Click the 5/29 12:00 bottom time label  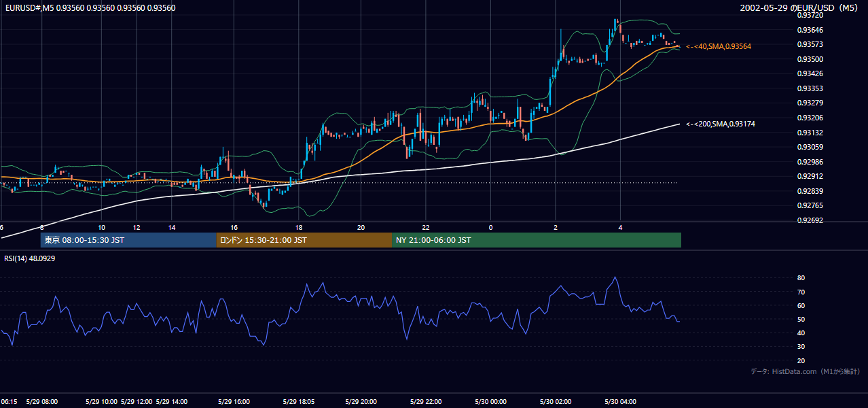tap(138, 402)
